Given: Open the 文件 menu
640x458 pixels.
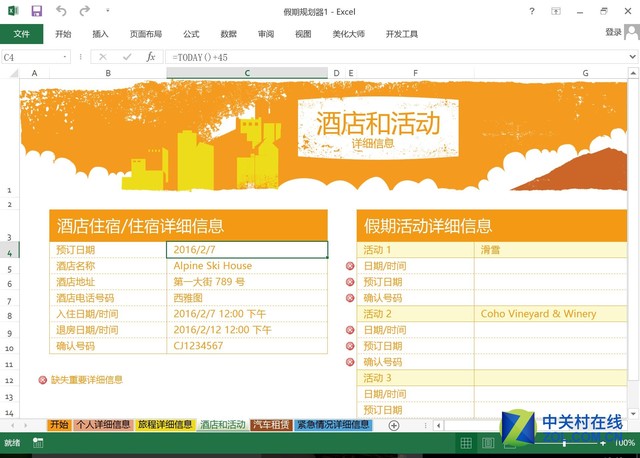Looking at the screenshot, I should [21, 33].
